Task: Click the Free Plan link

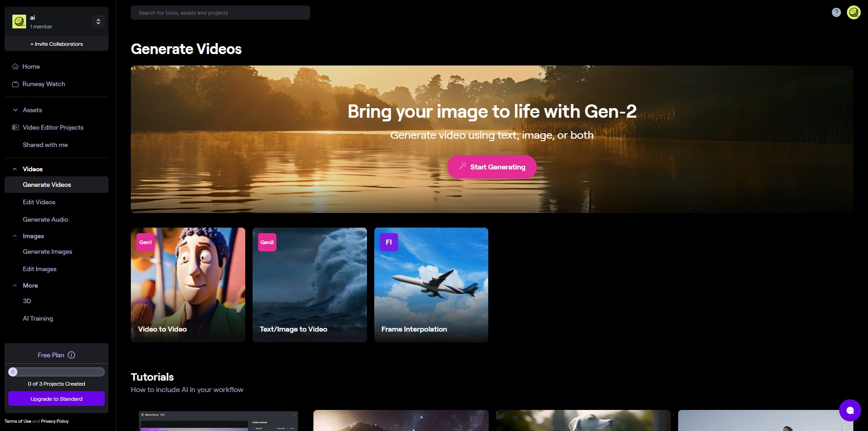Action: [51, 355]
